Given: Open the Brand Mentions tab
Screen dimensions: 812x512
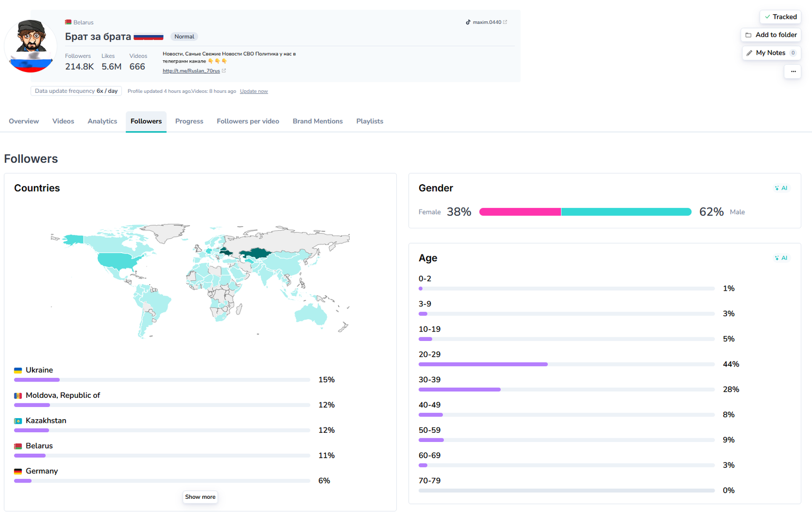Looking at the screenshot, I should point(318,121).
